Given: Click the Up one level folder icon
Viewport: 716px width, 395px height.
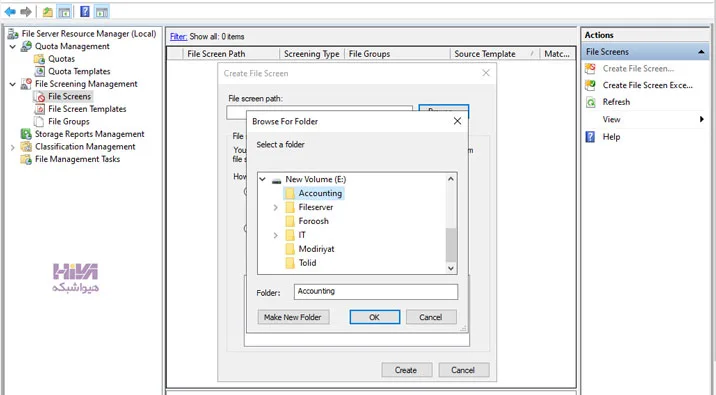Looking at the screenshot, I should (x=47, y=12).
